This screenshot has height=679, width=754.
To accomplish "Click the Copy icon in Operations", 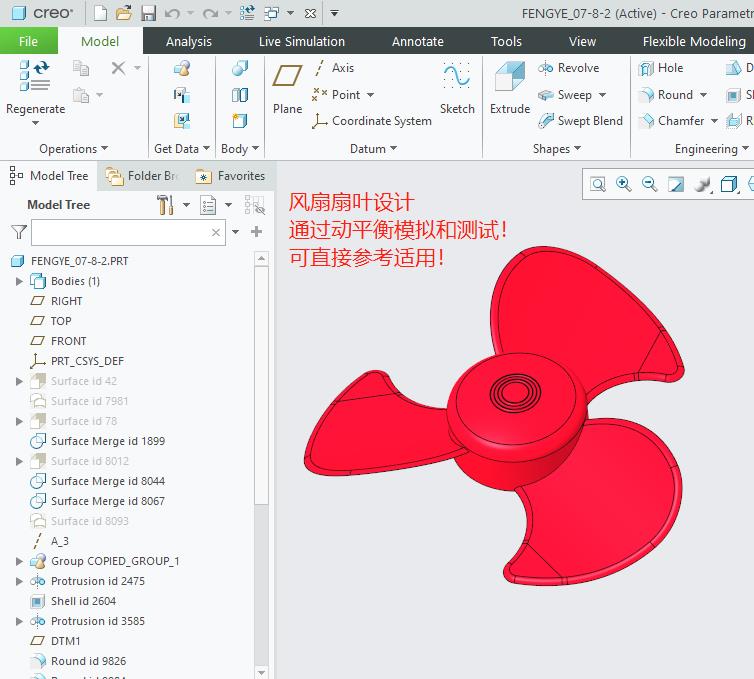I will coord(81,68).
